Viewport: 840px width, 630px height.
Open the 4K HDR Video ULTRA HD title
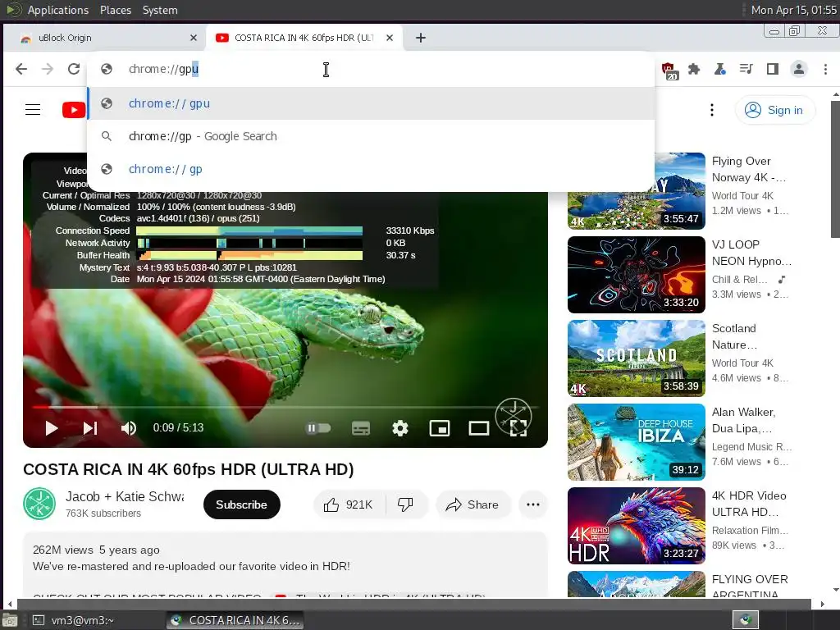(x=749, y=504)
